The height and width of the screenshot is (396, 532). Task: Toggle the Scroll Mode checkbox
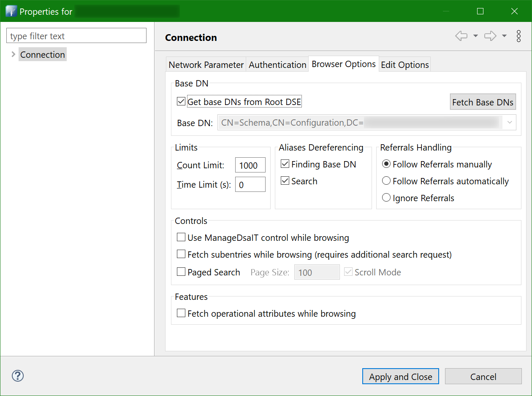tap(348, 272)
